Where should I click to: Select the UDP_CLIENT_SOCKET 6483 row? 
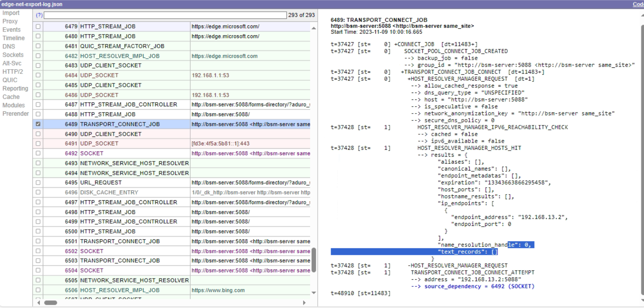(172, 65)
